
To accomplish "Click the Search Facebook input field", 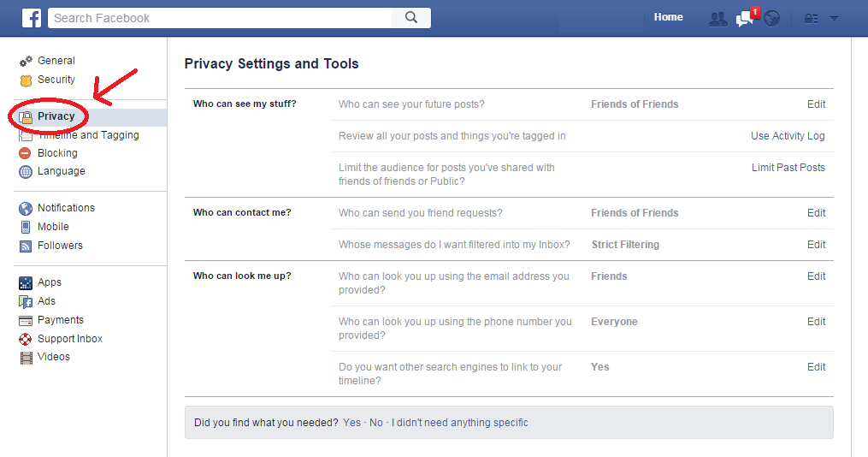I will click(x=220, y=18).
